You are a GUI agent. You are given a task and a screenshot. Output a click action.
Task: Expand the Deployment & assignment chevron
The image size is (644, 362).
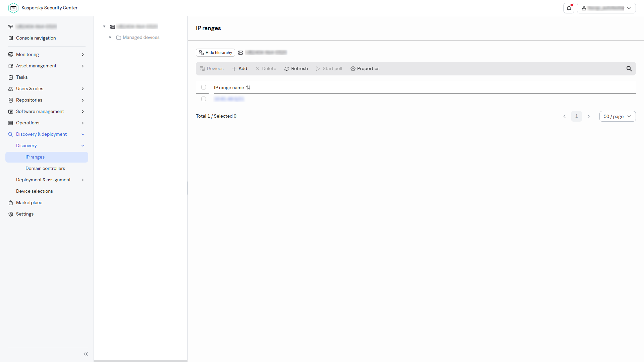83,180
